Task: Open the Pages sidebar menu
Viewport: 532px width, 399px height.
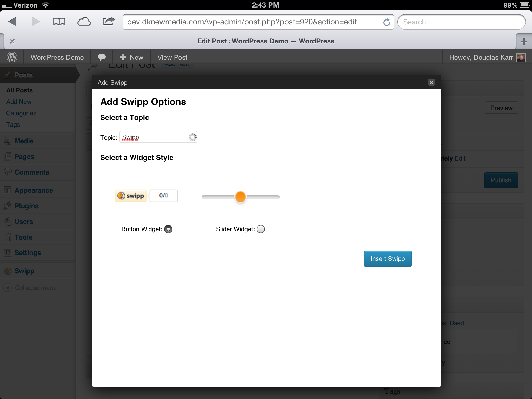Action: coord(38,156)
